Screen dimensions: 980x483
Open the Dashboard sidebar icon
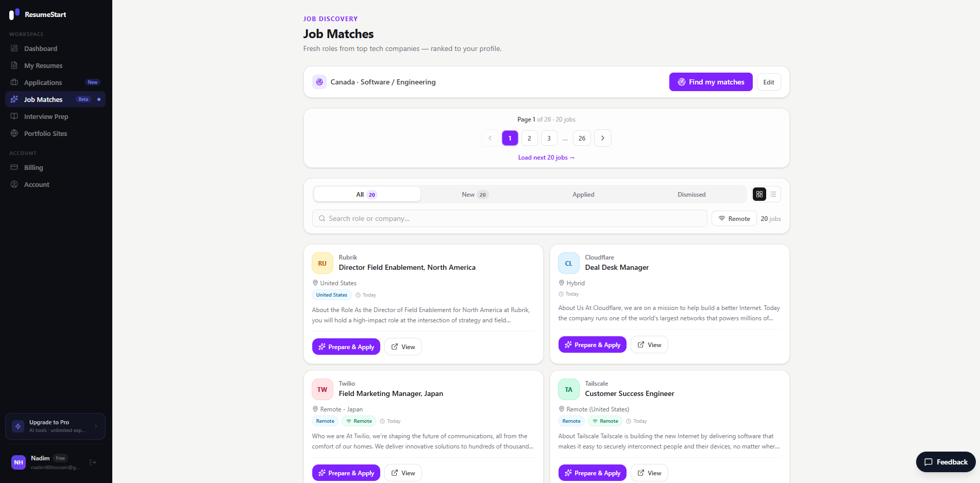click(14, 48)
